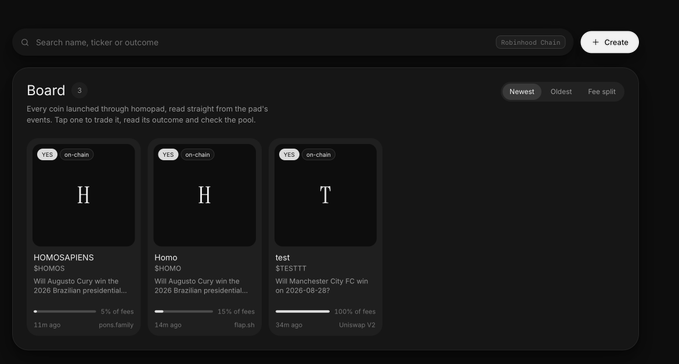Select the Oldest sort tab
The width and height of the screenshot is (679, 364).
561,92
